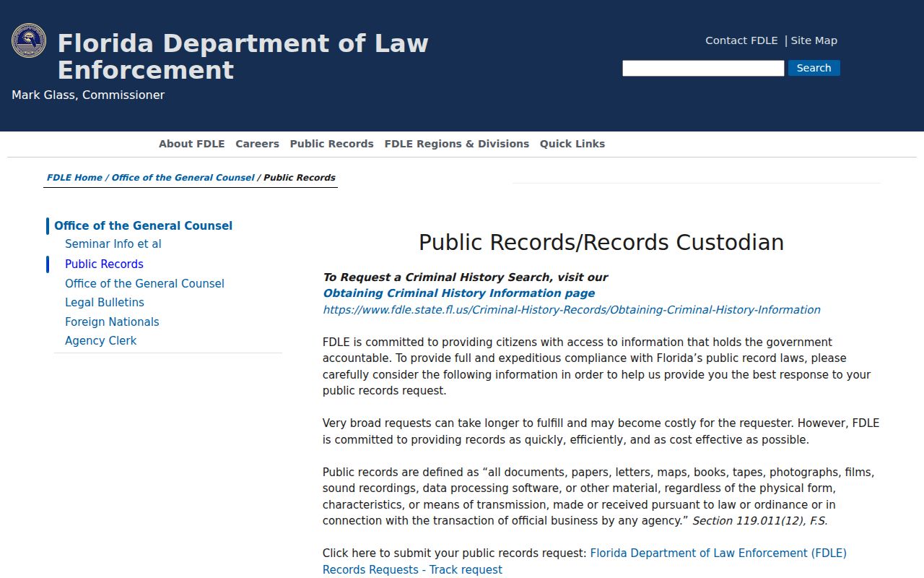
Task: Open Legal Bulletins sidebar link
Action: point(105,303)
